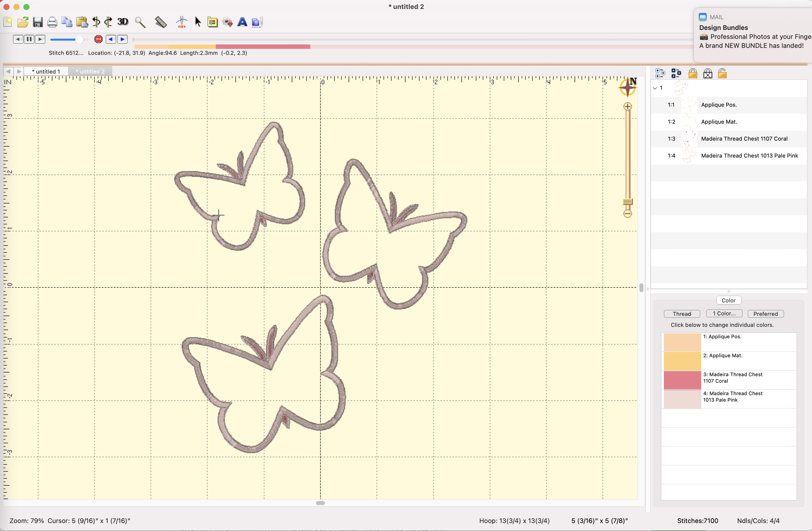Click the Preferred button
The height and width of the screenshot is (531, 812).
point(765,314)
